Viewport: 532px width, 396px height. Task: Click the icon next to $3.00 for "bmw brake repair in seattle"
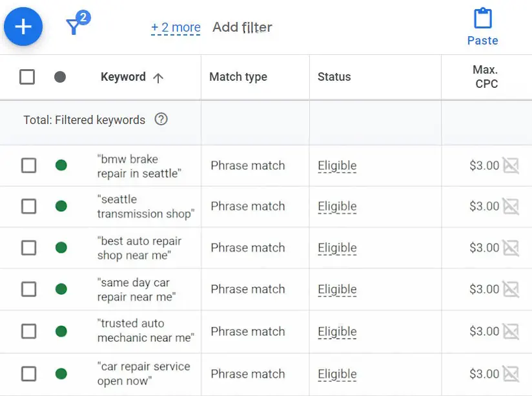[511, 166]
